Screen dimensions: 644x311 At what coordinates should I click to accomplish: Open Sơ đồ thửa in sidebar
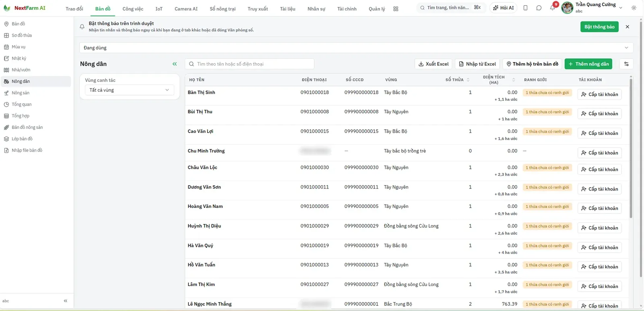pos(36,35)
